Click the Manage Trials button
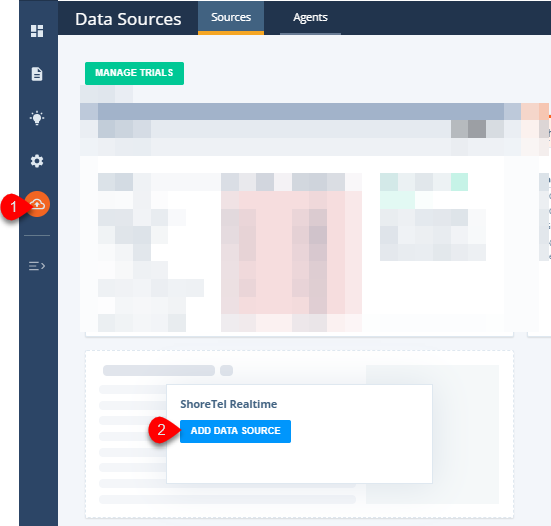551x526 pixels. (x=134, y=73)
